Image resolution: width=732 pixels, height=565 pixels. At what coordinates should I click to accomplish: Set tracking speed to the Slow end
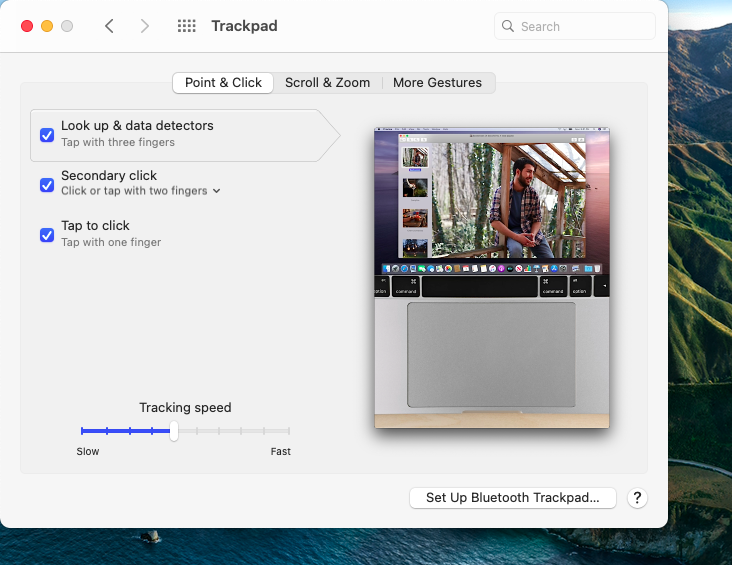(x=82, y=431)
